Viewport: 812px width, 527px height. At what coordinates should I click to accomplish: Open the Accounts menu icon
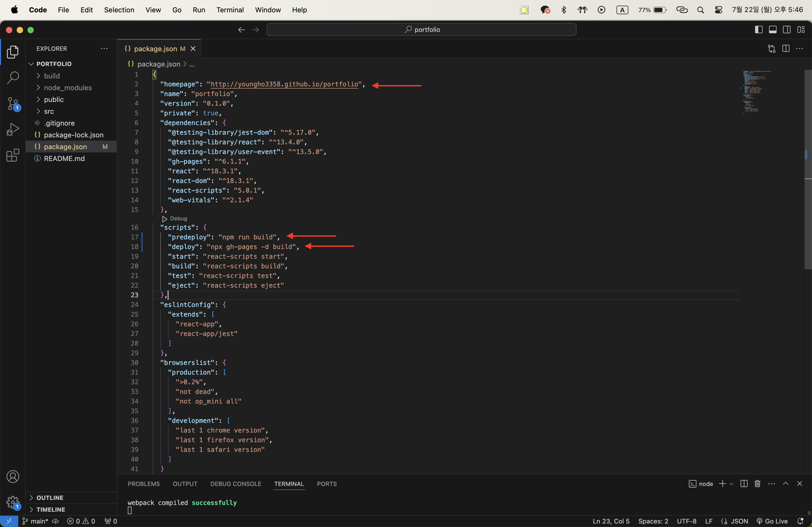(x=13, y=477)
